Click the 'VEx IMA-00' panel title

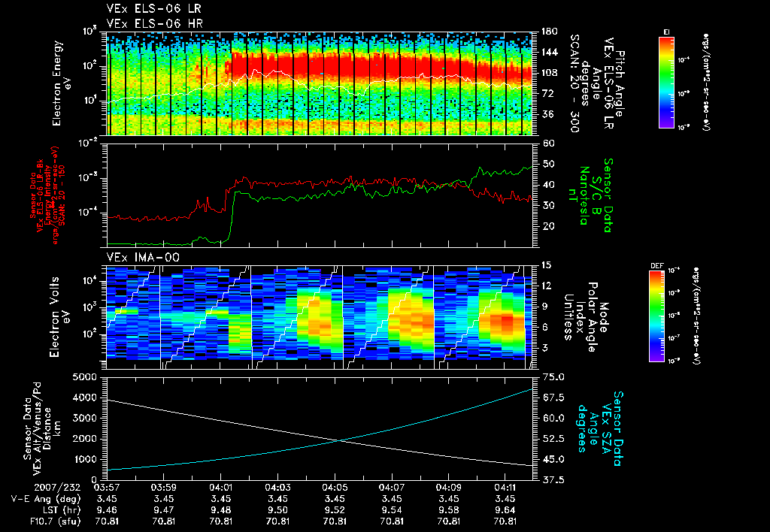tap(143, 257)
